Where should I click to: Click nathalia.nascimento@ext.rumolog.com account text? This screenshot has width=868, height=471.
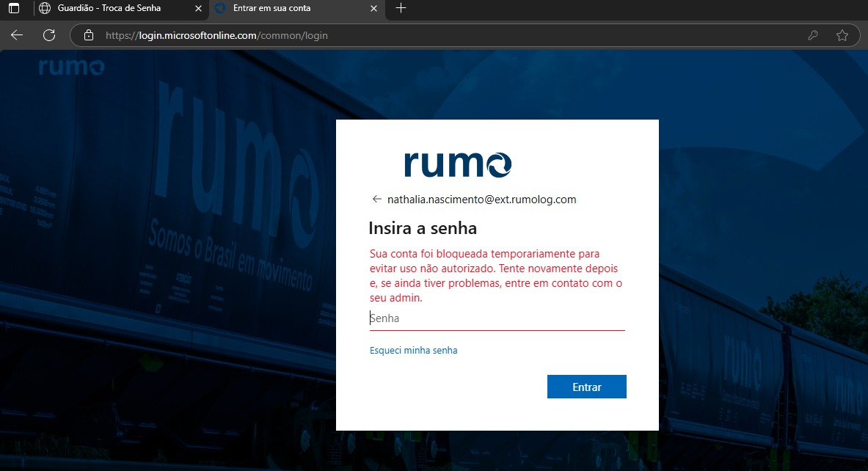coord(481,200)
